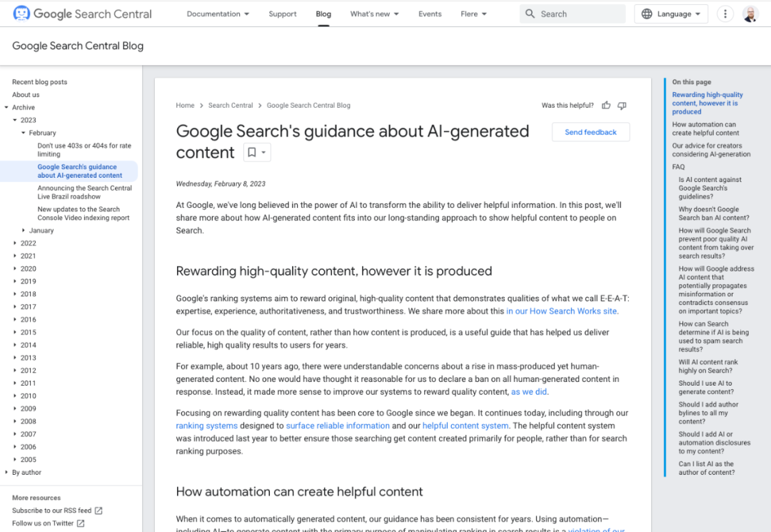The height and width of the screenshot is (532, 771).
Task: Open the Documentation dropdown menu
Action: (x=218, y=14)
